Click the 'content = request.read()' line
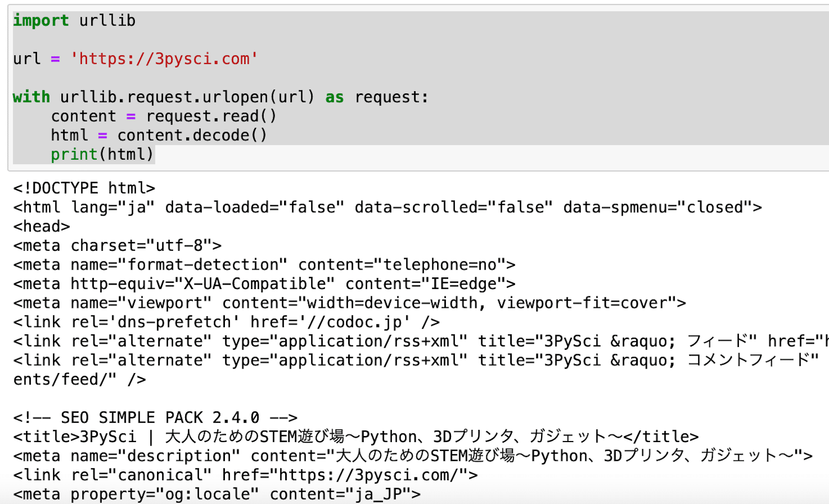The height and width of the screenshot is (504, 829). click(x=164, y=116)
